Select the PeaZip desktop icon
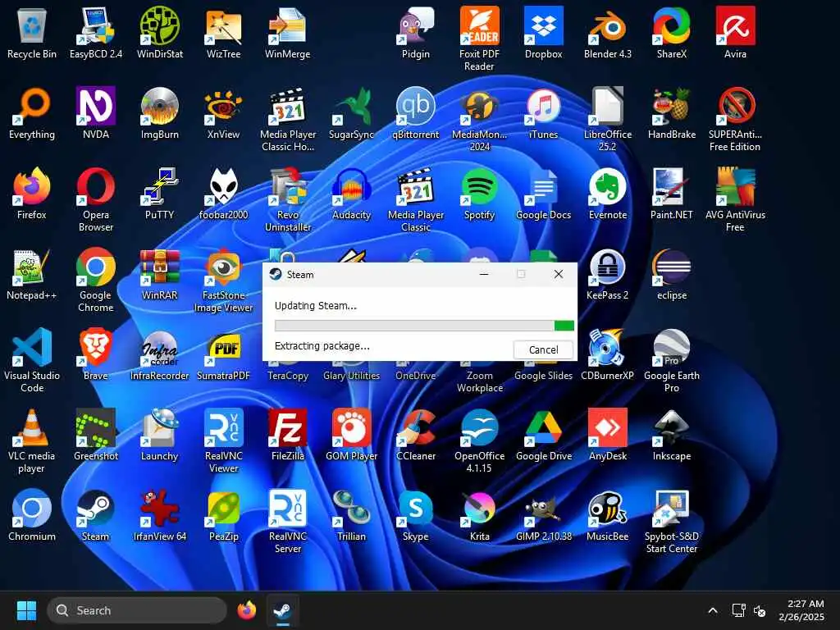 (x=223, y=515)
